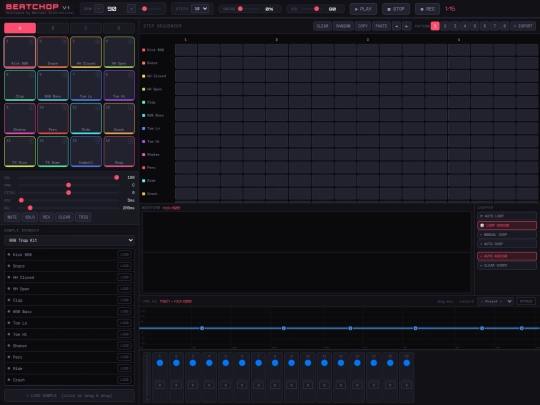Open corner options icon on Kick 808 pad
540x405 pixels.
click(31, 41)
